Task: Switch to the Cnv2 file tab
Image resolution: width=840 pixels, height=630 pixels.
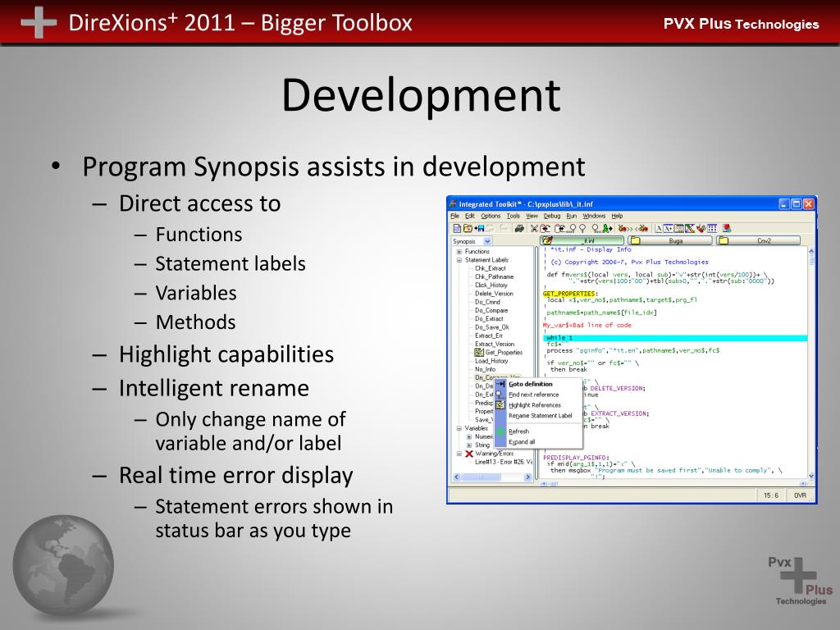Action: 759,240
